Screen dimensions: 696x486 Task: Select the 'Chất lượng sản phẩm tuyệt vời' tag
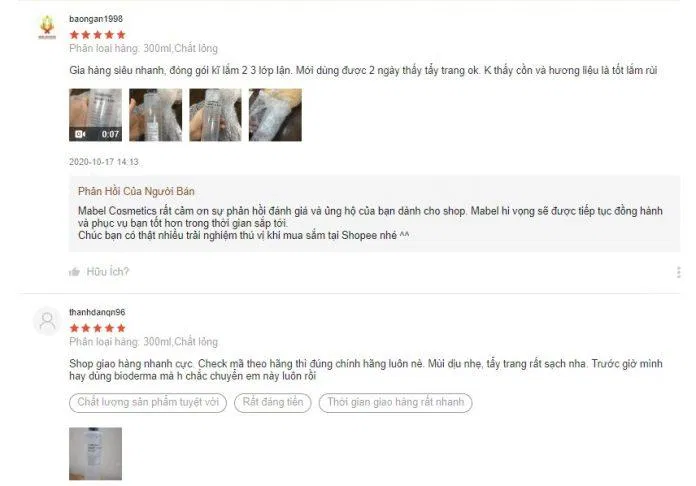pos(148,403)
